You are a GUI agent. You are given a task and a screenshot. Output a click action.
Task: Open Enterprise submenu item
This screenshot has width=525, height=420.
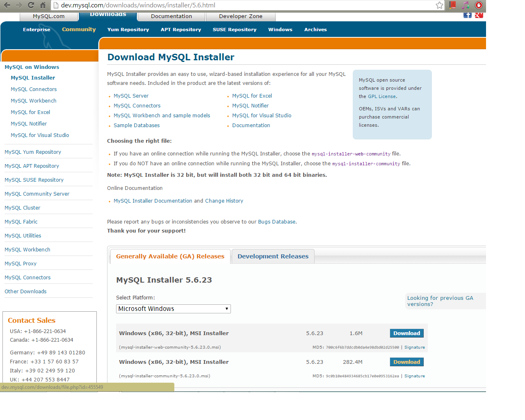pyautogui.click(x=37, y=30)
